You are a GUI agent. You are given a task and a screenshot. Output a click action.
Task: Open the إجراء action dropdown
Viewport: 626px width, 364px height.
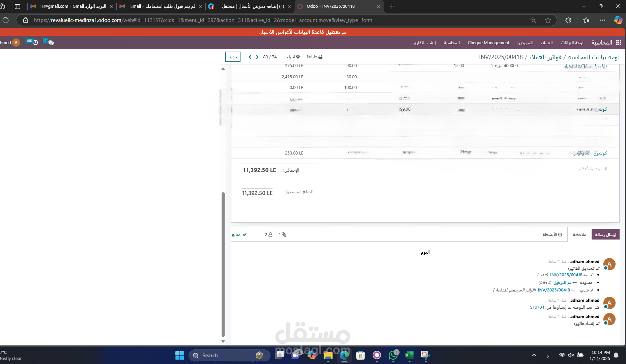coord(293,57)
